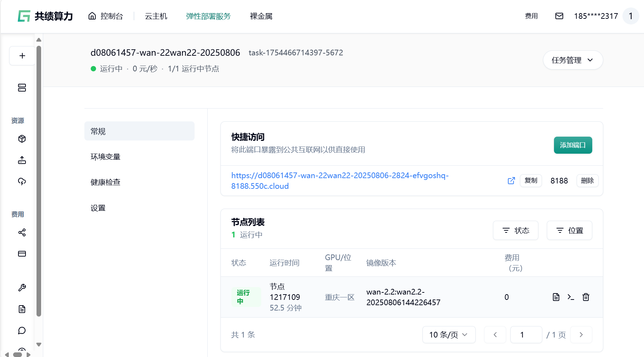Viewport: 644px width, 357px height.
Task: Copy the access URL with 复制 button
Action: (531, 181)
